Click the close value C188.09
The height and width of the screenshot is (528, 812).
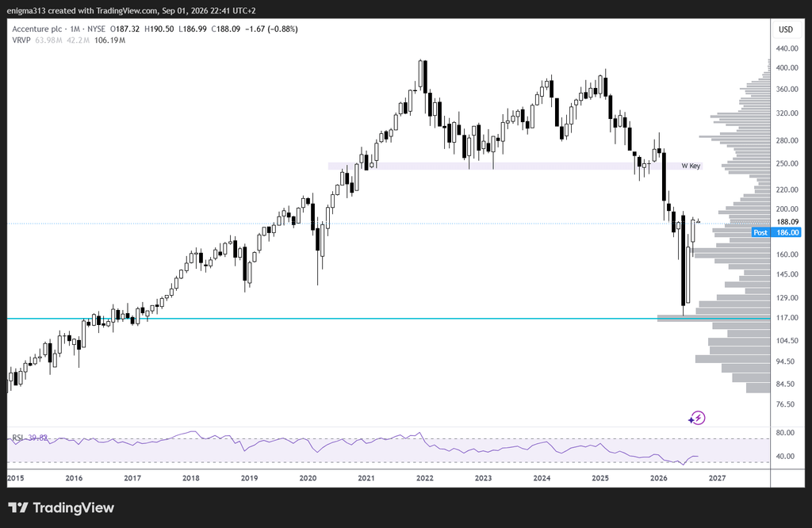point(226,29)
